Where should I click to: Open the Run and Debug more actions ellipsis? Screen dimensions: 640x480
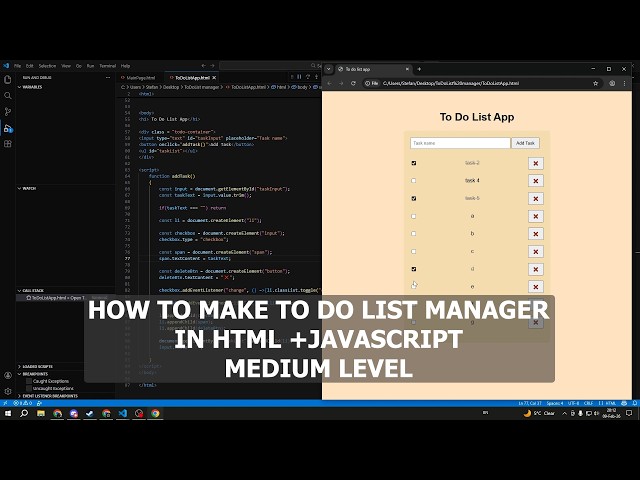pos(108,78)
